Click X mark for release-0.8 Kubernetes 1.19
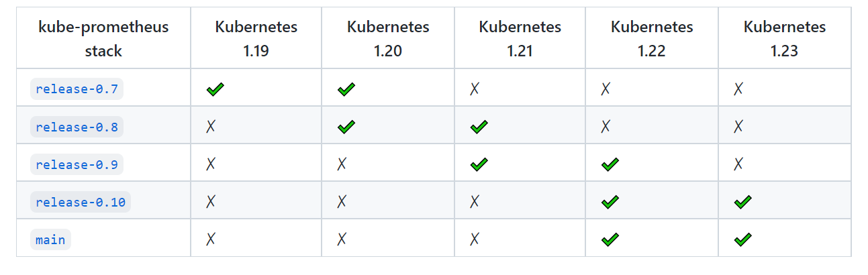The image size is (868, 275). [211, 126]
